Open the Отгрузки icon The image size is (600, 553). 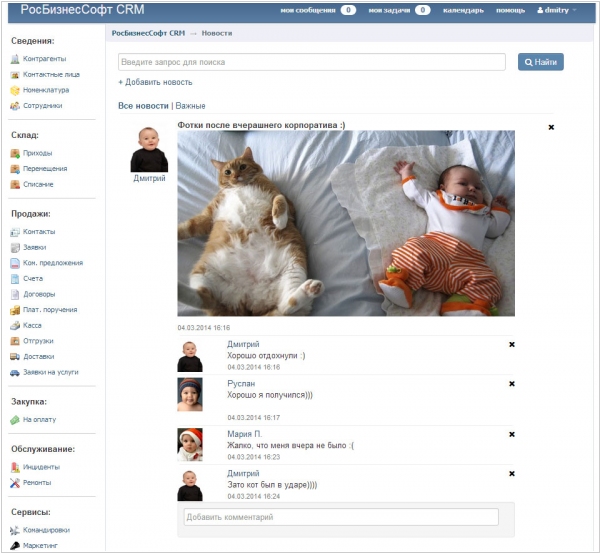[15, 341]
